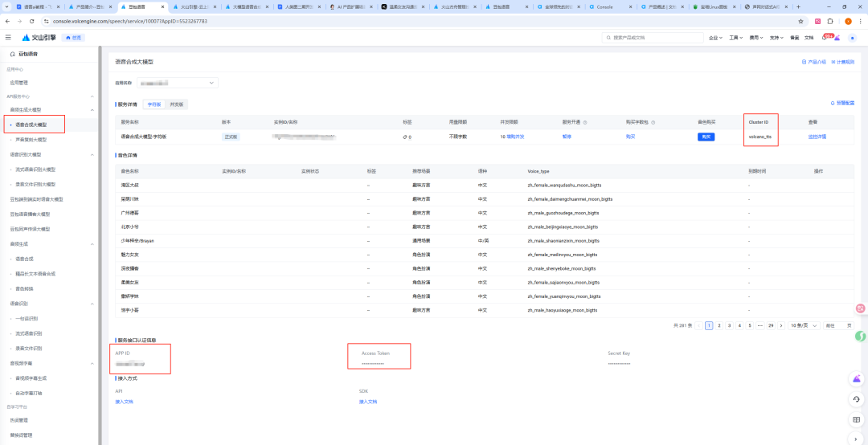Open the 10 条/页 page size dropdown
868x445 pixels.
[x=804, y=325]
